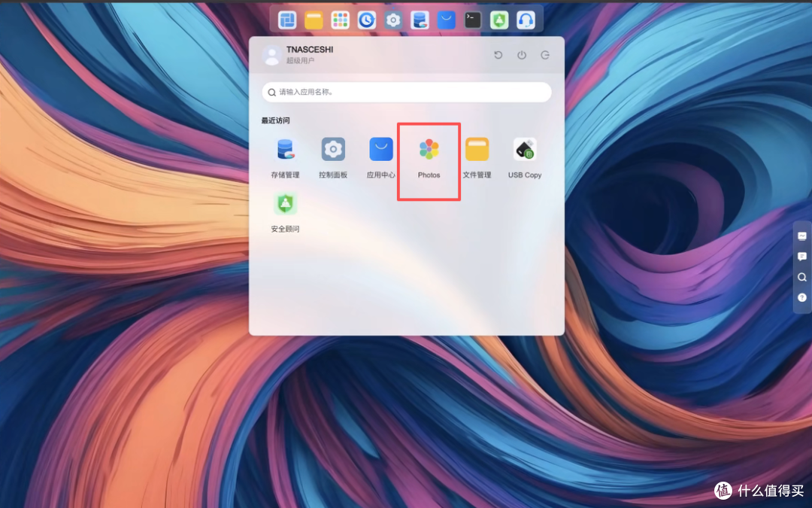Viewport: 812px width, 508px height.
Task: Click the log out icon in the user panel
Action: click(x=545, y=55)
